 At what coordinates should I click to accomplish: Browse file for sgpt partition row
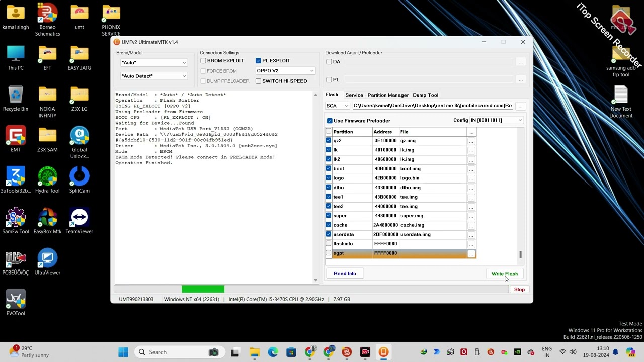[471, 254]
